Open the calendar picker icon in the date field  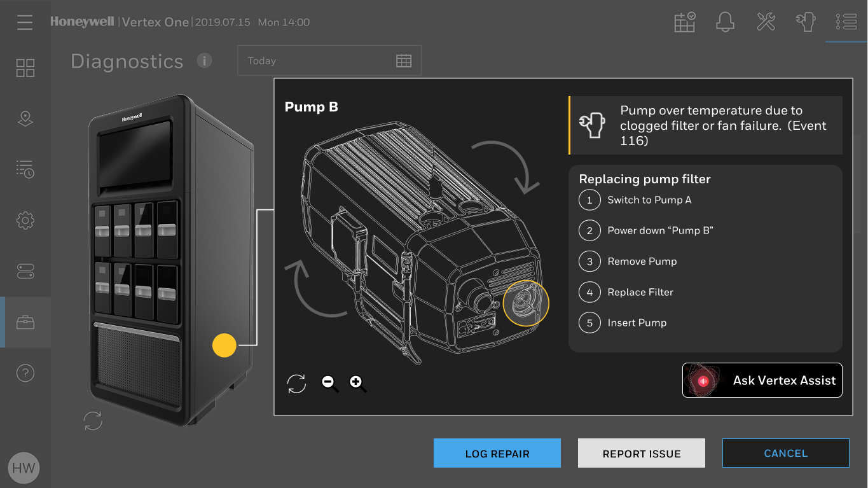404,61
